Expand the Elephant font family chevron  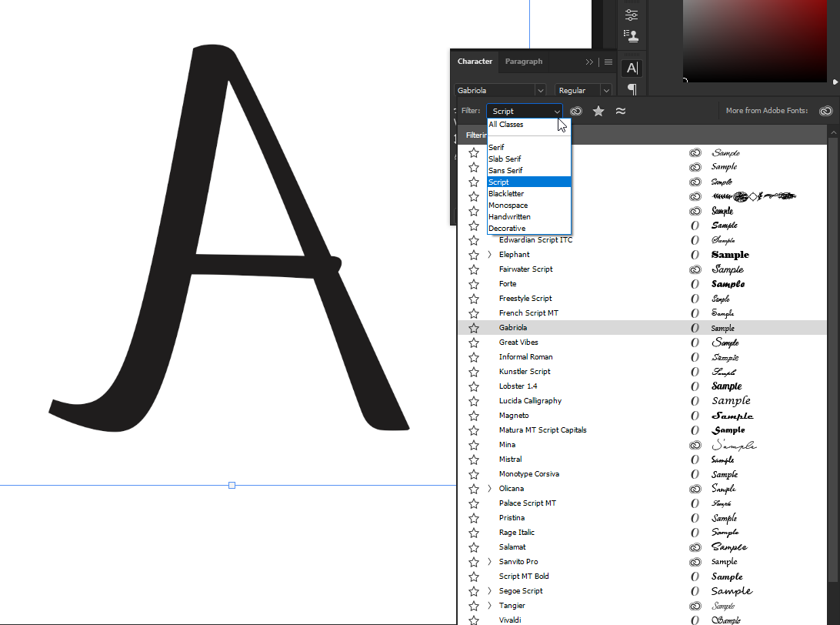point(490,254)
